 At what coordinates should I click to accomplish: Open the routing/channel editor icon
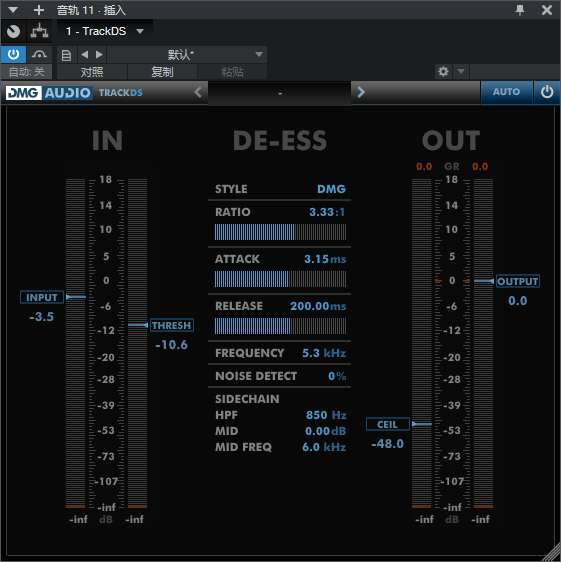(x=39, y=32)
